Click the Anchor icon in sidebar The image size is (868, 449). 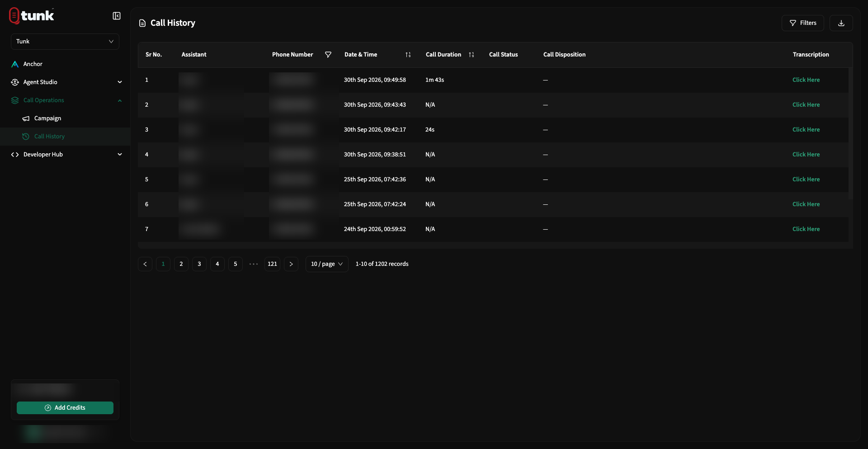coord(15,64)
